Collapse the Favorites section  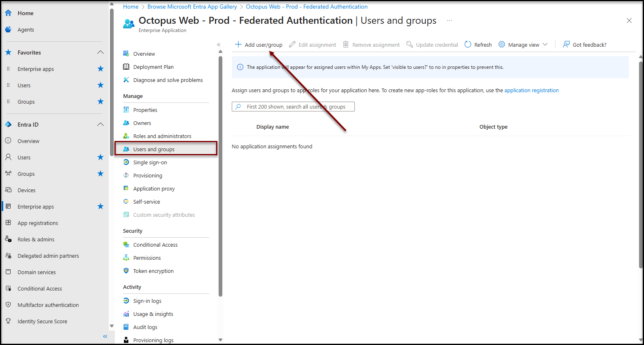click(100, 52)
